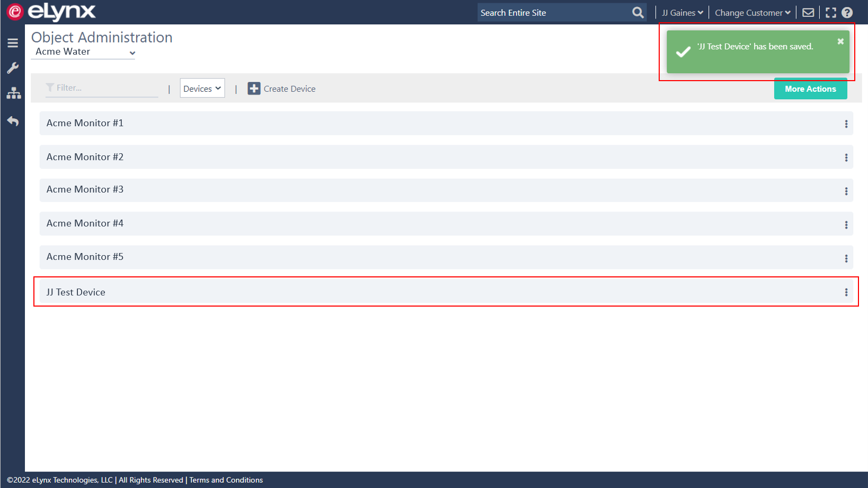The height and width of the screenshot is (488, 868).
Task: Open the mail envelope icon
Action: tap(808, 12)
